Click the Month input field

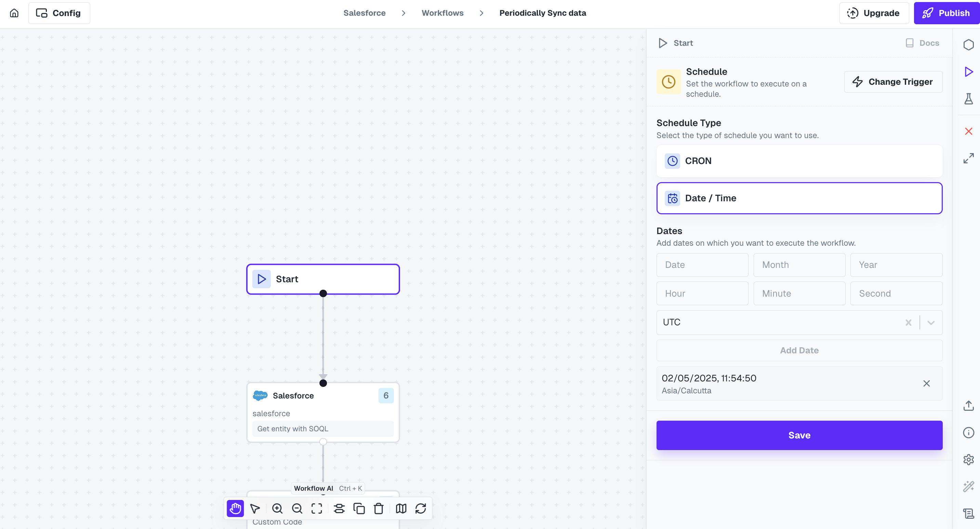tap(799, 265)
